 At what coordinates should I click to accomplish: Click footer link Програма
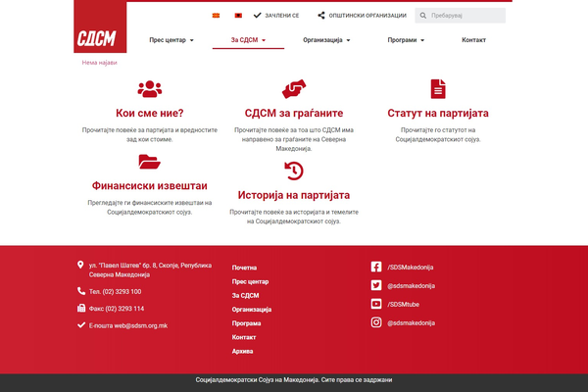tap(246, 323)
